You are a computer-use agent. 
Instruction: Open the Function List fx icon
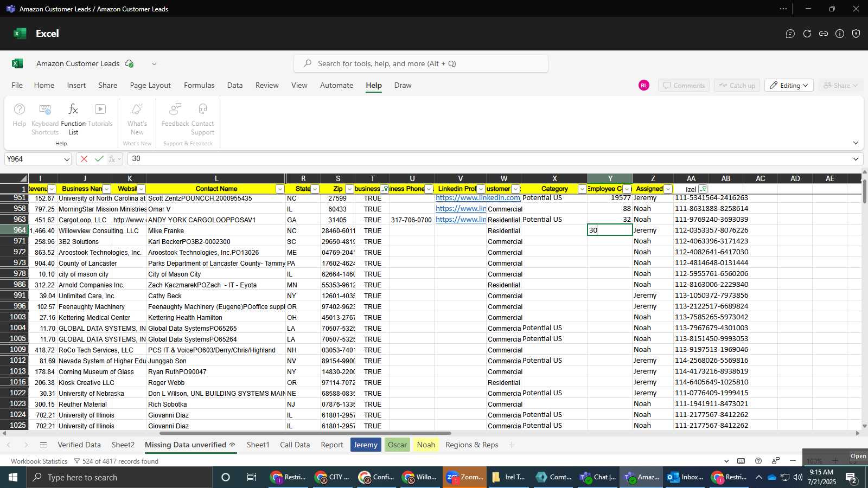(x=73, y=110)
